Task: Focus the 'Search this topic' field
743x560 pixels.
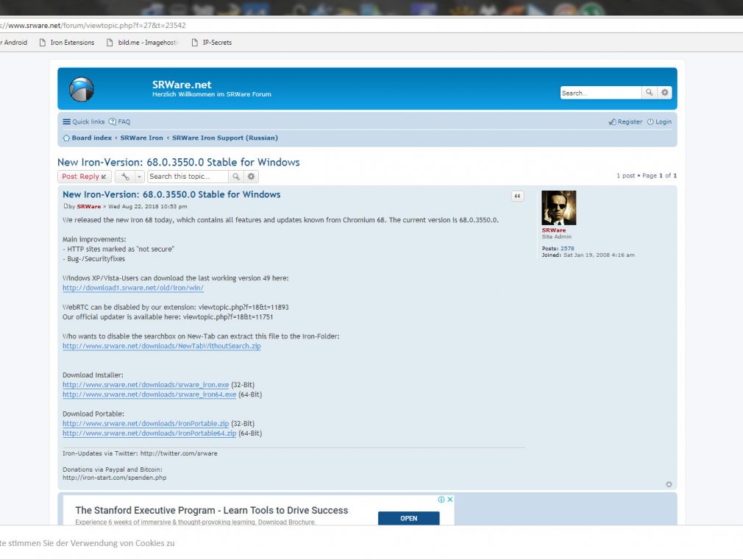Action: coord(188,177)
